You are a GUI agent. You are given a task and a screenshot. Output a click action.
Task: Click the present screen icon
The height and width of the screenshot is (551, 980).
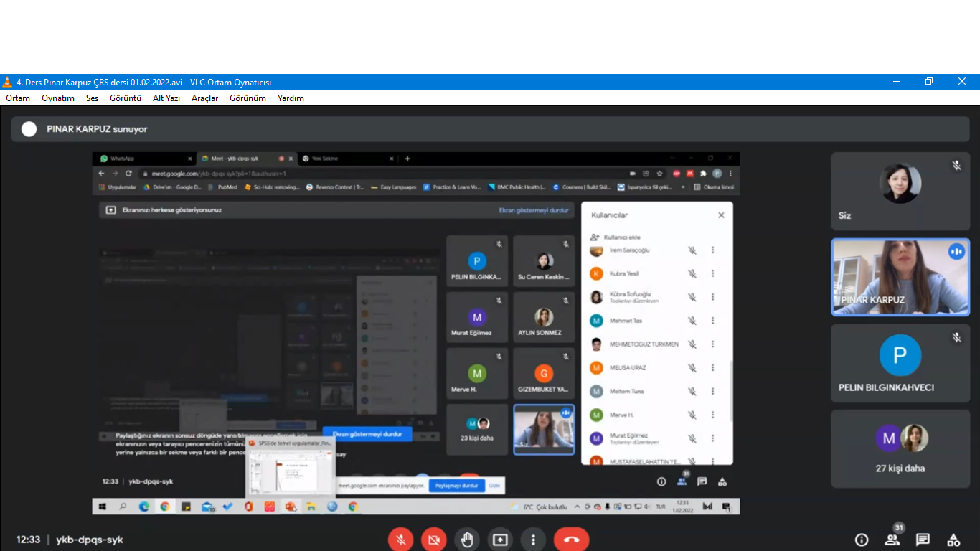pos(500,540)
